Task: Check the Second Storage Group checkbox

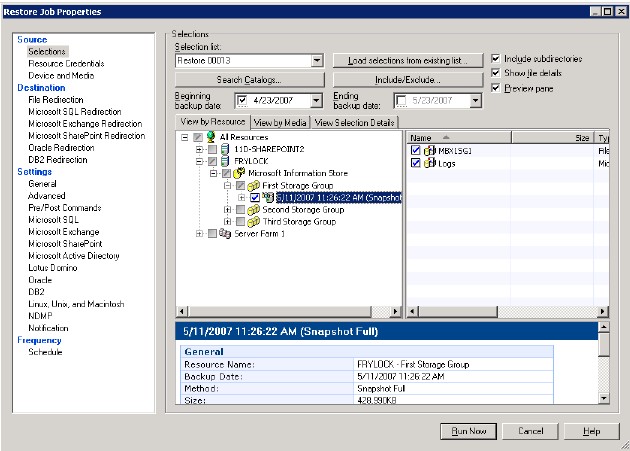Action: tap(240, 210)
